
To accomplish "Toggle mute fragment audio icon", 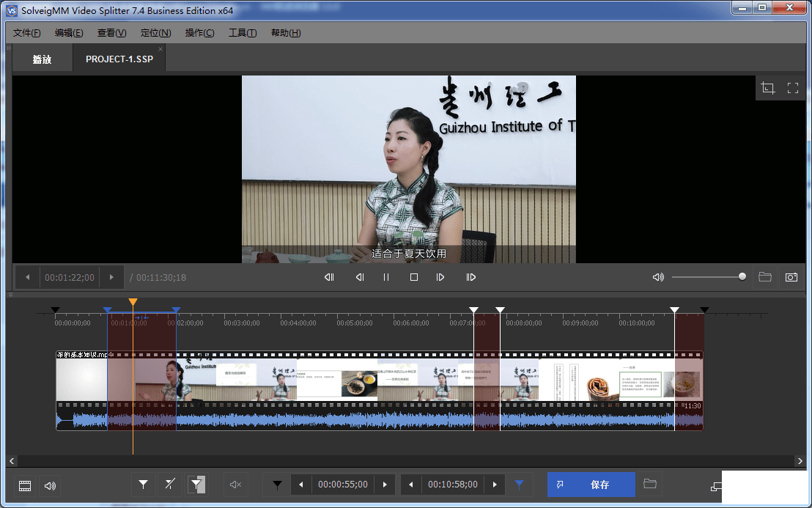I will coord(236,485).
